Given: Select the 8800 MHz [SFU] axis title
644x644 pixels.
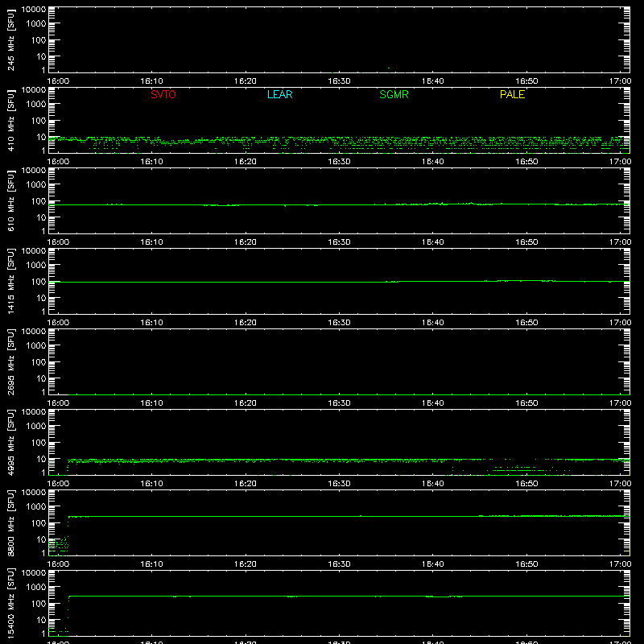Looking at the screenshot, I should [11, 522].
